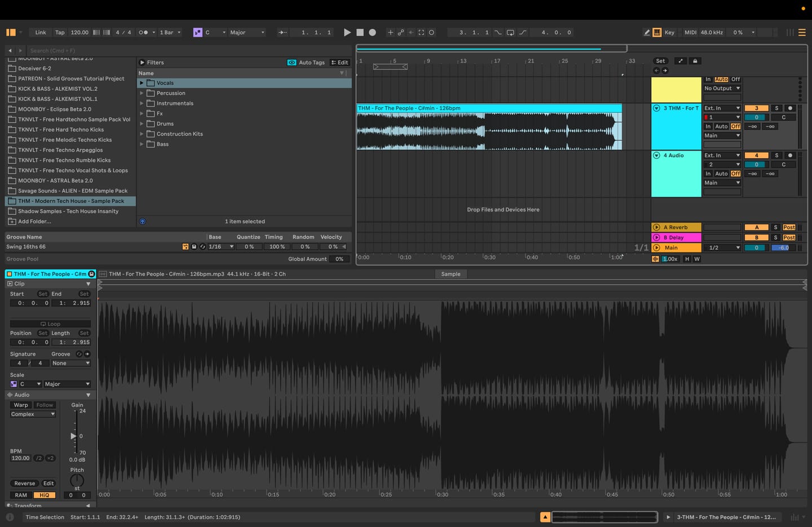Open the Sample tab in clip view
The width and height of the screenshot is (812, 527).
click(451, 274)
